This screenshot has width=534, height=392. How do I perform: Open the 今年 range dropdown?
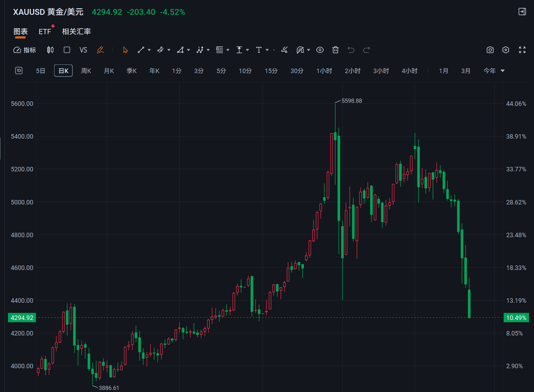pos(494,71)
